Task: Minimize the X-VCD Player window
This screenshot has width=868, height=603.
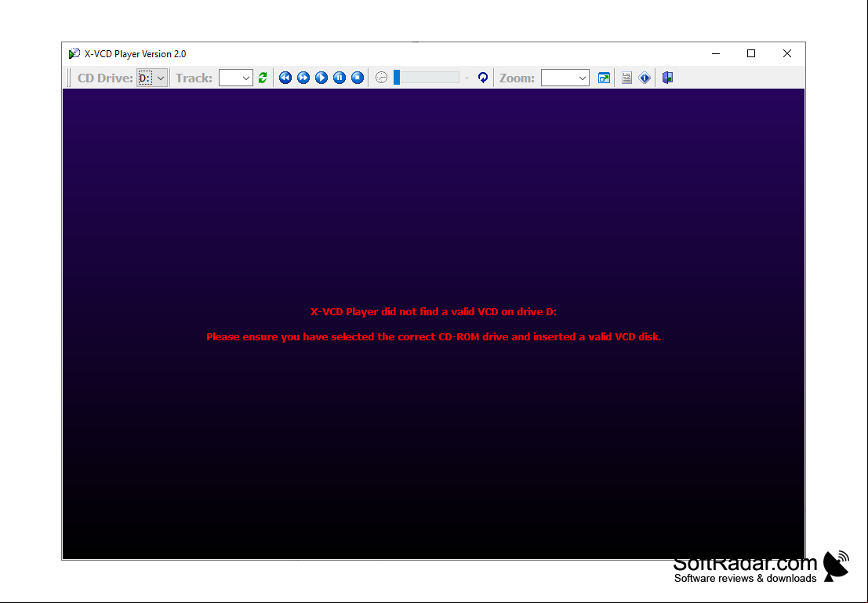Action: click(716, 53)
